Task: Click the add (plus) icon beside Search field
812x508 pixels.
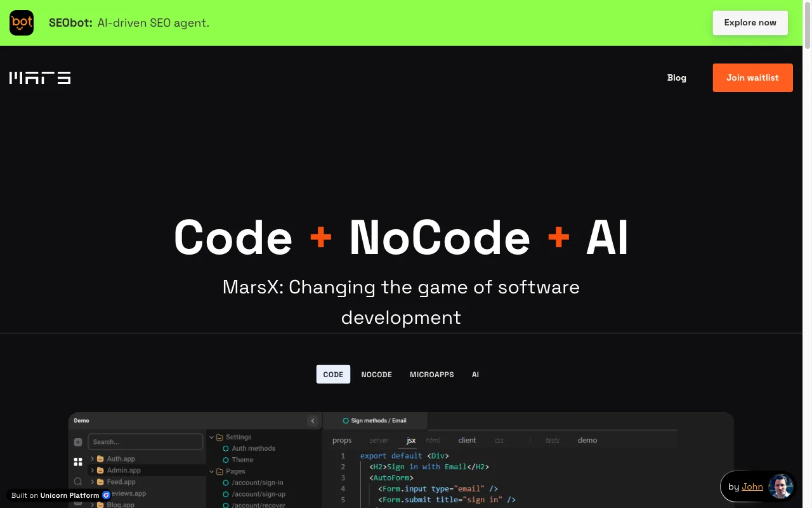Action: pyautogui.click(x=78, y=442)
